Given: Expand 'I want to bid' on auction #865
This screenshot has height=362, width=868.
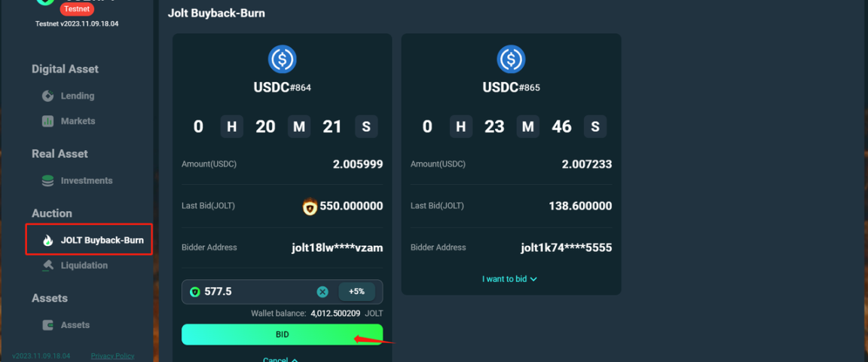Looking at the screenshot, I should point(509,279).
